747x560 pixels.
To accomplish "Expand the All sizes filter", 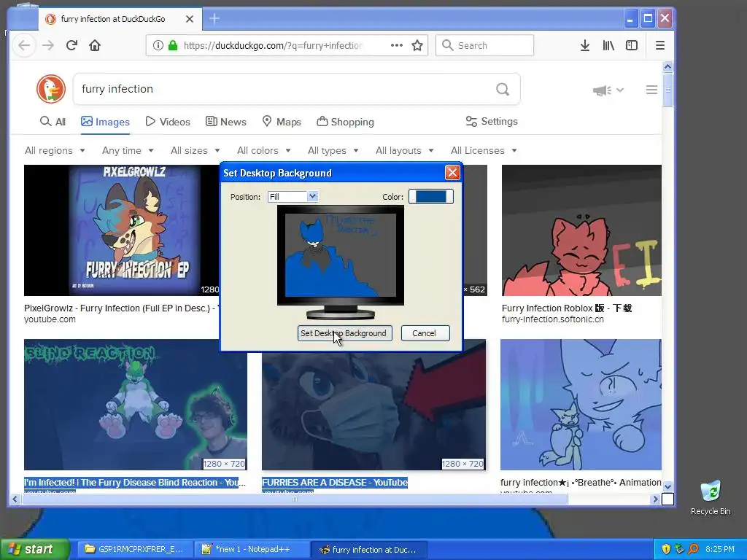I will click(196, 150).
